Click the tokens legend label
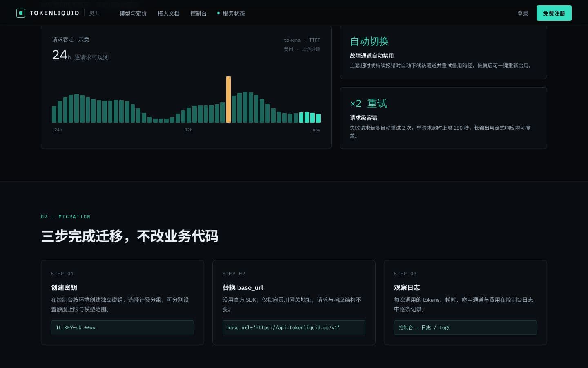The width and height of the screenshot is (588, 368). coord(292,40)
